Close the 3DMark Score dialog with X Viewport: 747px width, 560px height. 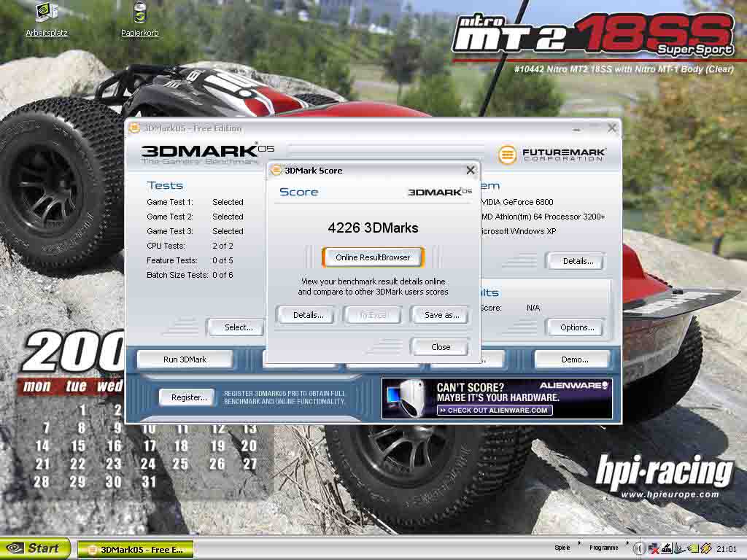tap(471, 170)
